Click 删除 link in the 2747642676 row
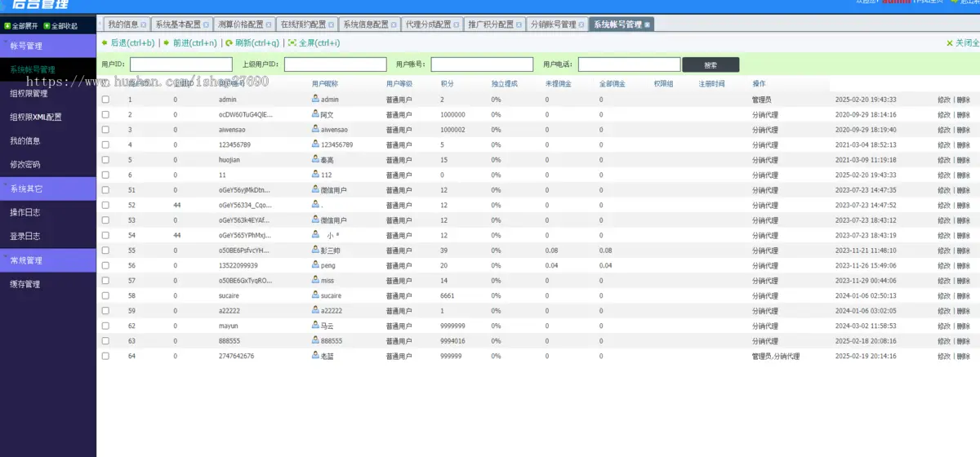Viewport: 980px width, 457px height. 964,356
